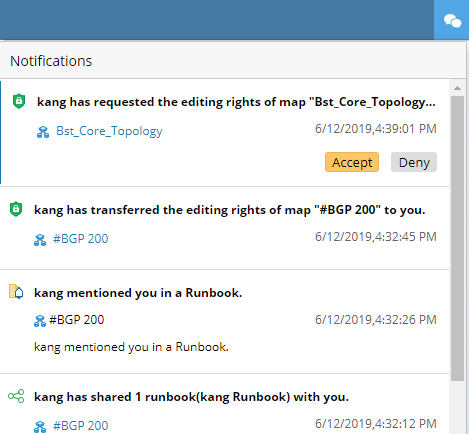469x434 pixels.
Task: Click the map icon in shared runbook notification
Action: 40,426
